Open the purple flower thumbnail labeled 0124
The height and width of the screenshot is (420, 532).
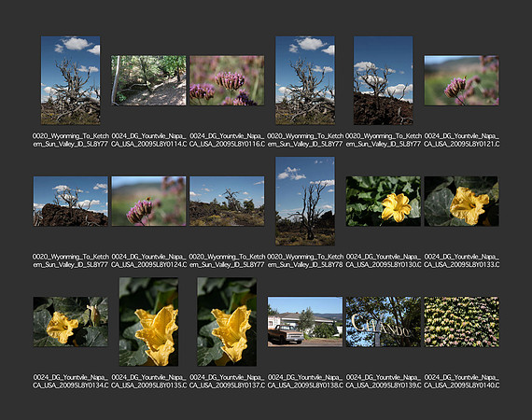coord(148,202)
